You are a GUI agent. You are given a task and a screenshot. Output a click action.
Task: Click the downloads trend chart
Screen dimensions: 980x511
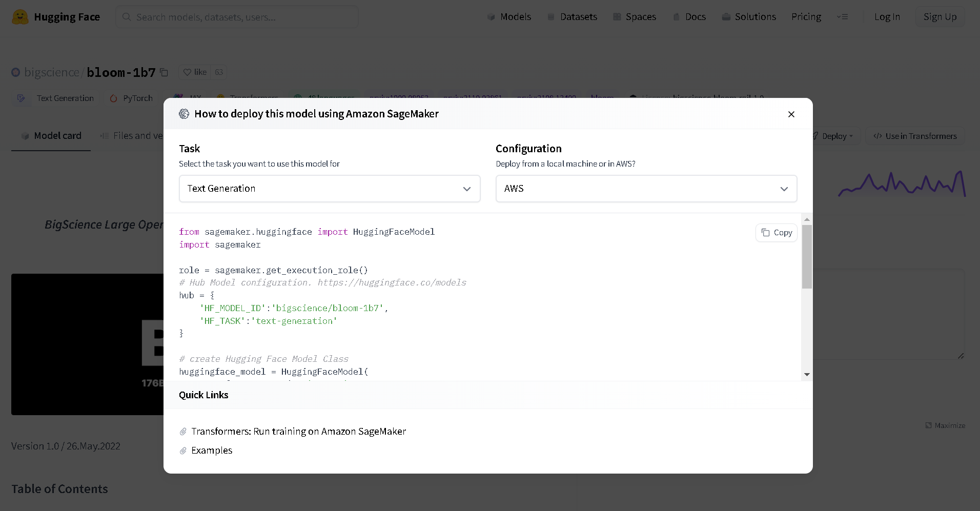[902, 184]
